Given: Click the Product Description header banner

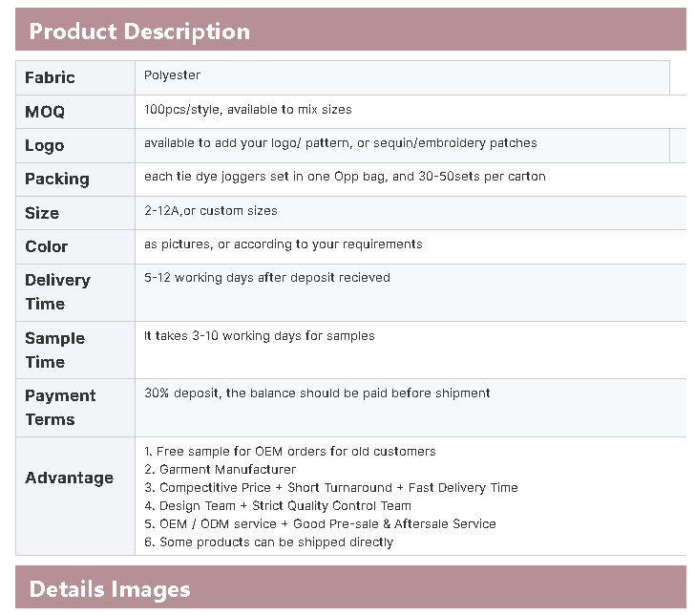Looking at the screenshot, I should (x=139, y=31).
